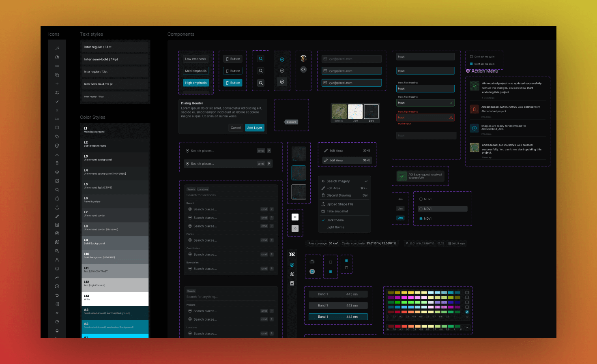597x364 pixels.
Task: Click the CR initials avatar
Action: click(303, 70)
